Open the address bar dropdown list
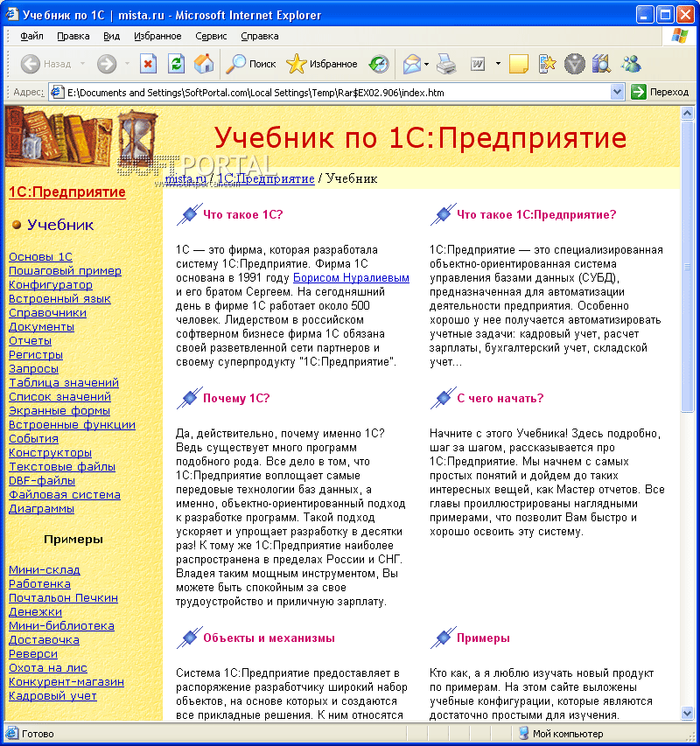 [x=617, y=92]
